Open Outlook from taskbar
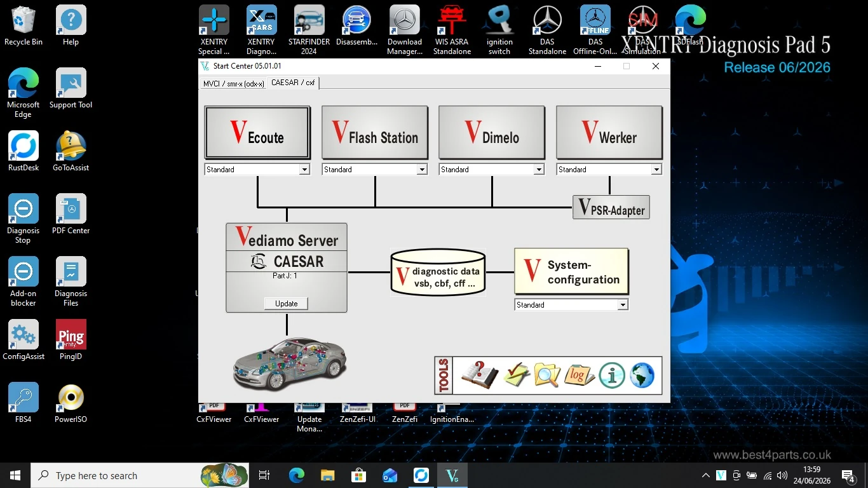Viewport: 868px width, 488px height. point(390,475)
